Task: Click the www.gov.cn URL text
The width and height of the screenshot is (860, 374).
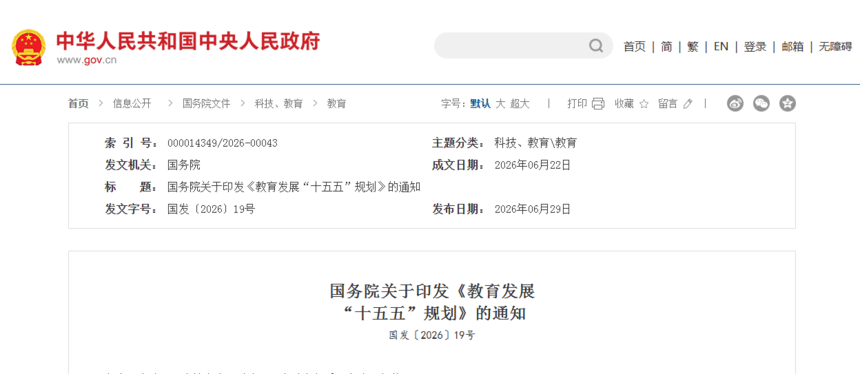Action: [87, 60]
